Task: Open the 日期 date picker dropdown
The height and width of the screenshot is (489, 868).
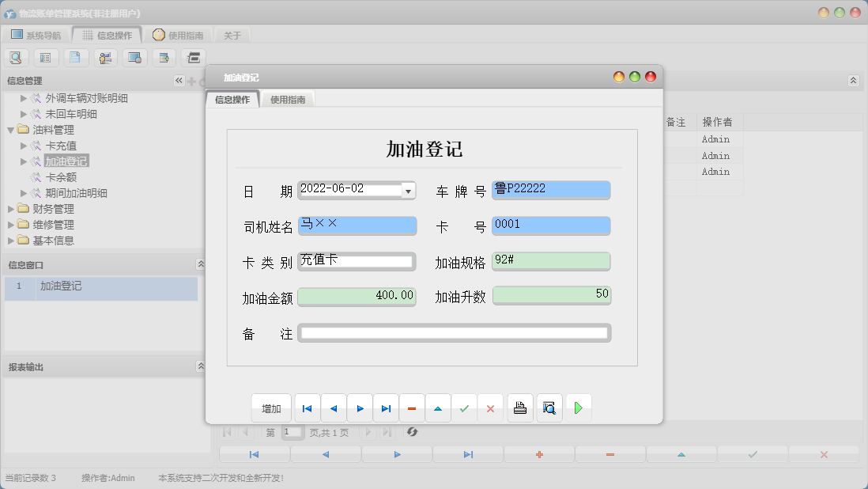Action: (408, 190)
